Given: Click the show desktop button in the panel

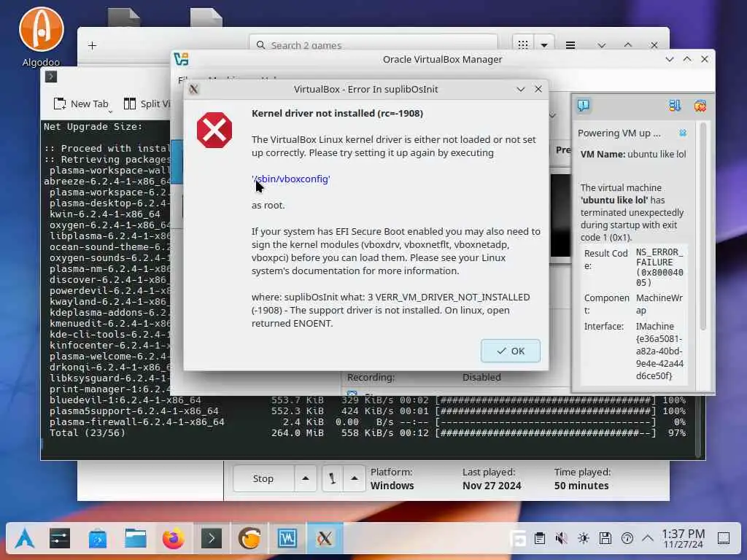Looking at the screenshot, I should coord(724,539).
